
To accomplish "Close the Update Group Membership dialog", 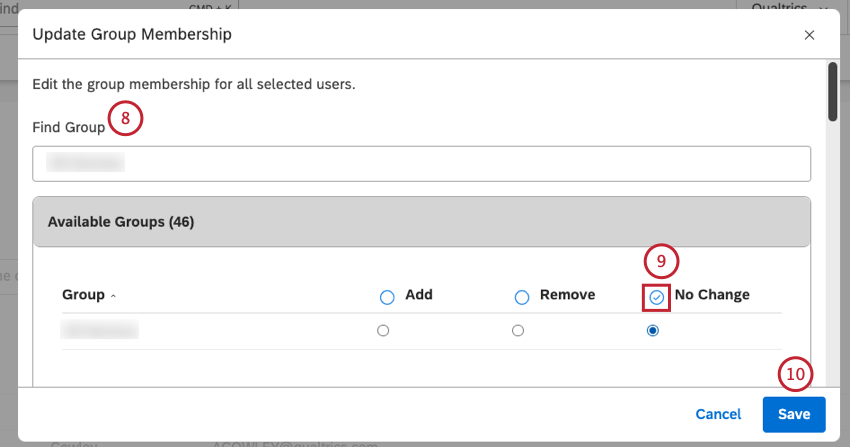I will (809, 35).
